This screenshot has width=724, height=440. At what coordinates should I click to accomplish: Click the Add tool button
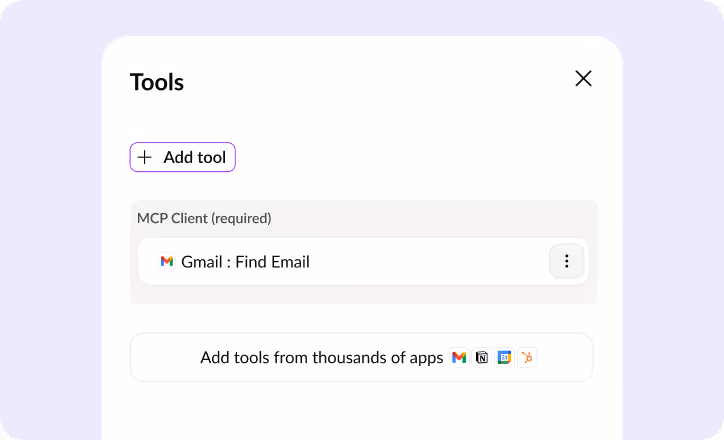(x=182, y=157)
